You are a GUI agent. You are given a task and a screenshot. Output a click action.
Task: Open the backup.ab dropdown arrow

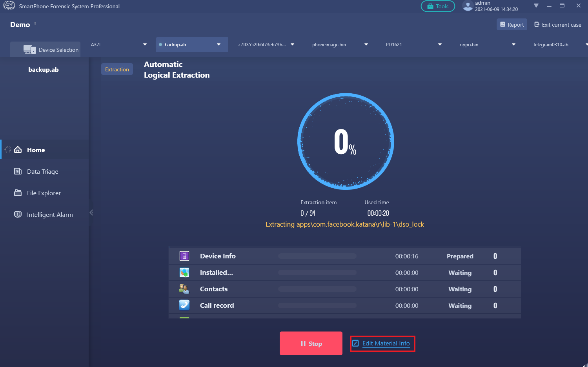pos(218,44)
